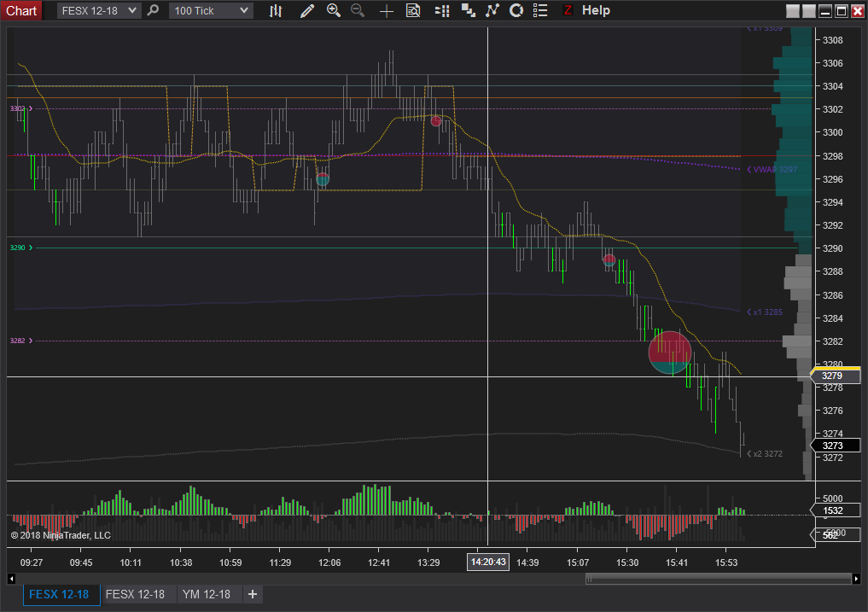Click the 3290 green level label

(21, 248)
